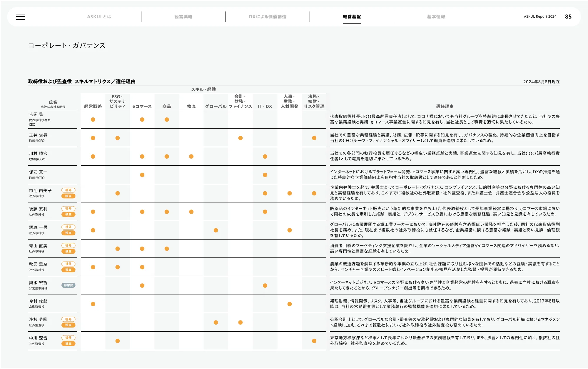This screenshot has width=588, height=369.
Task: Click the ASKUL Report 2024 label
Action: (540, 17)
